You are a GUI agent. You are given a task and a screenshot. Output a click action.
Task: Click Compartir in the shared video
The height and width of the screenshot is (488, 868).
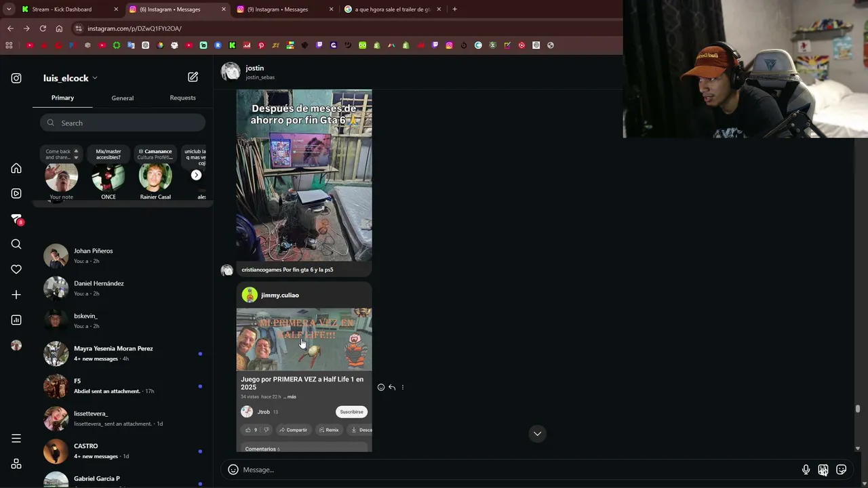[292, 430]
